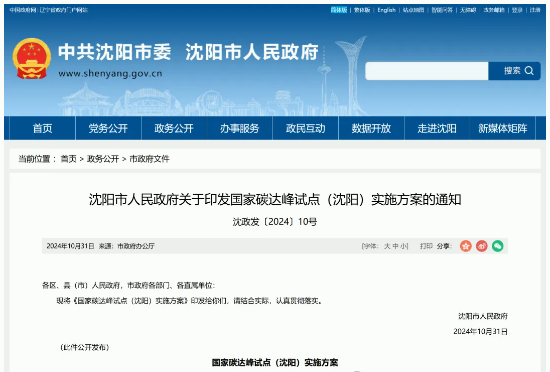
Task: Click the magnifier icon in search button
Action: 529,71
